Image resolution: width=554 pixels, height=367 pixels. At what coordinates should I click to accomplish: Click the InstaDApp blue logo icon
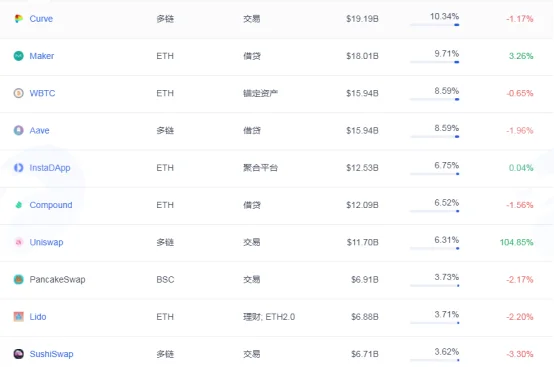pos(18,168)
